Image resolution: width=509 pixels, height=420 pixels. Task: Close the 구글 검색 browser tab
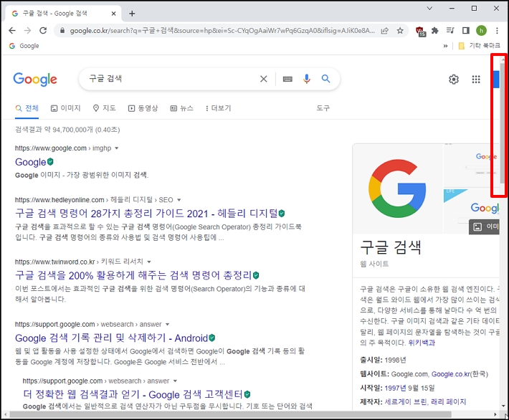[x=113, y=14]
